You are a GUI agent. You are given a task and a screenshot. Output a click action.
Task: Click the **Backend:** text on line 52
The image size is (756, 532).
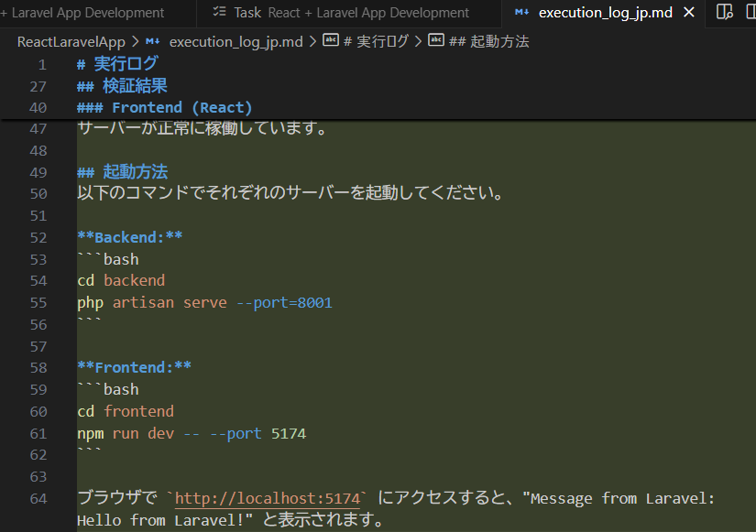[x=130, y=237]
